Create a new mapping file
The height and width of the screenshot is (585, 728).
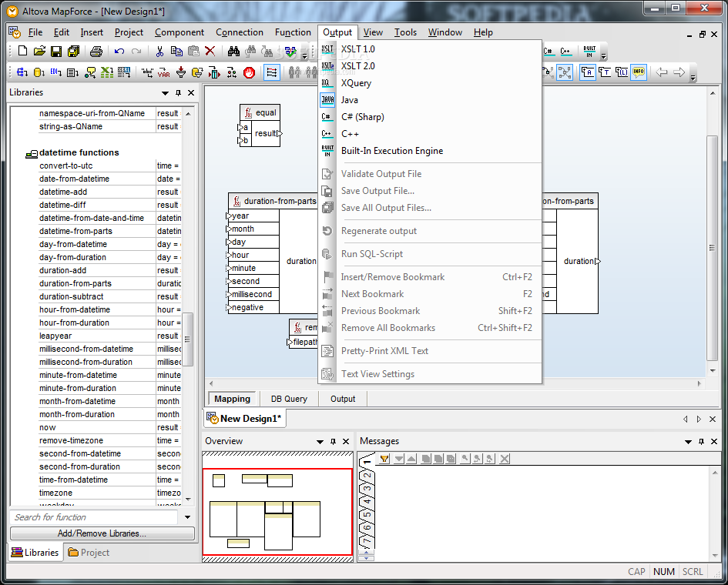tap(22, 51)
